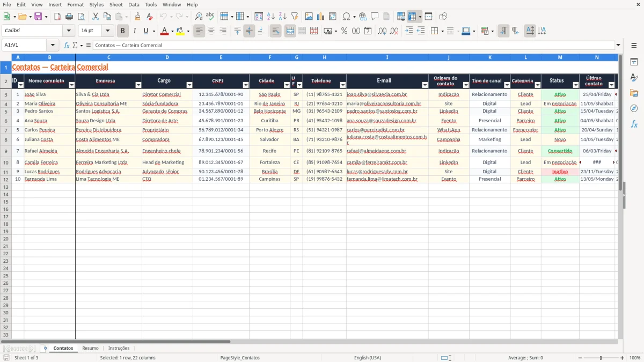644x362 pixels.
Task: Click the Spelling check icon
Action: point(210,17)
